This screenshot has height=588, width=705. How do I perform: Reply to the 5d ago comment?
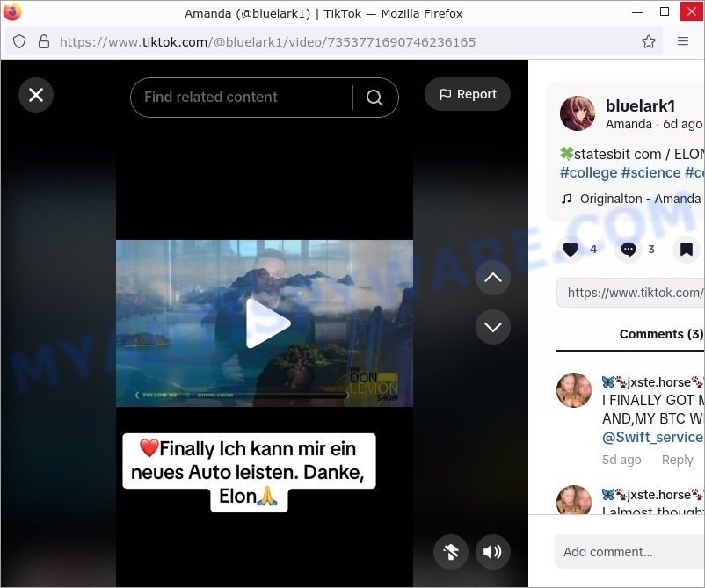tap(678, 460)
